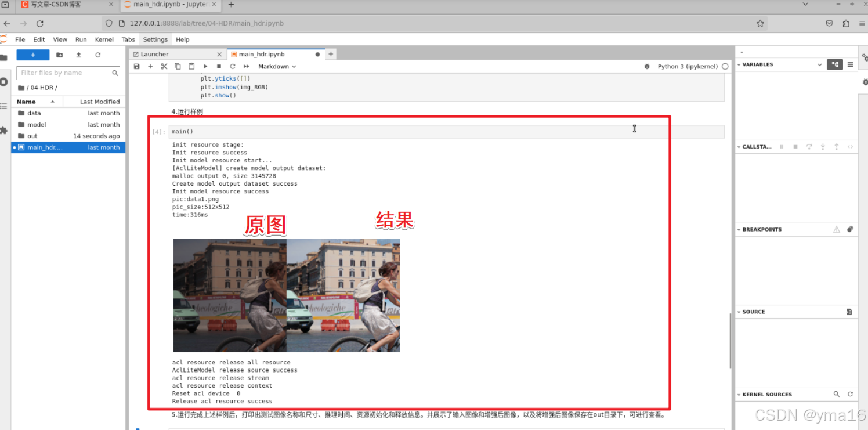Viewport: 868px width, 430px height.
Task: Open the Tabs menu
Action: (128, 39)
